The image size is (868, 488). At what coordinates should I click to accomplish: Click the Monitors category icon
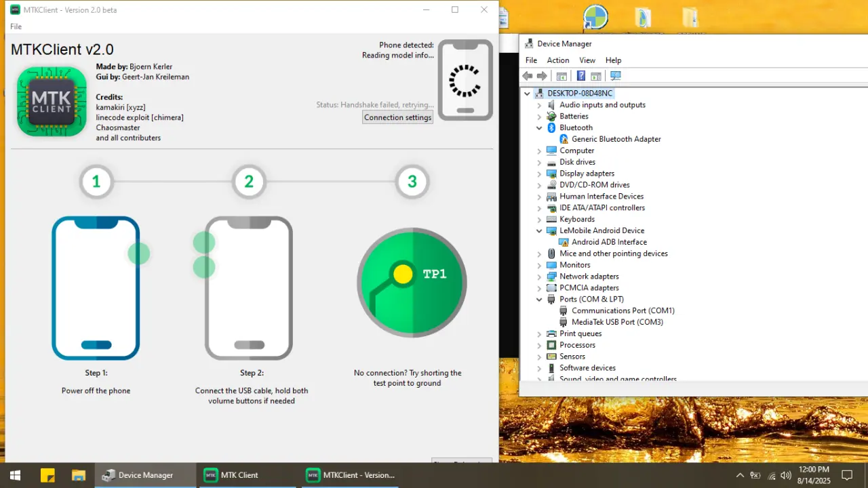(x=551, y=265)
